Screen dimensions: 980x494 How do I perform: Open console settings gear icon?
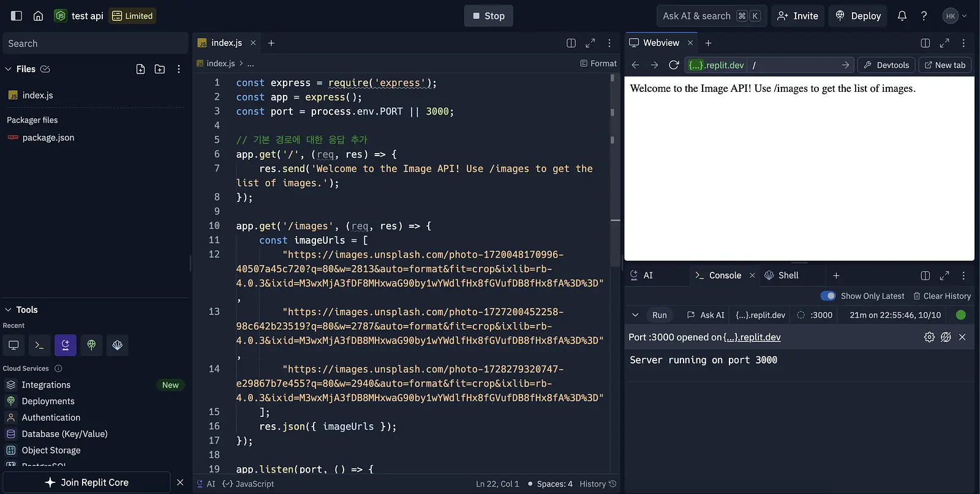point(929,337)
